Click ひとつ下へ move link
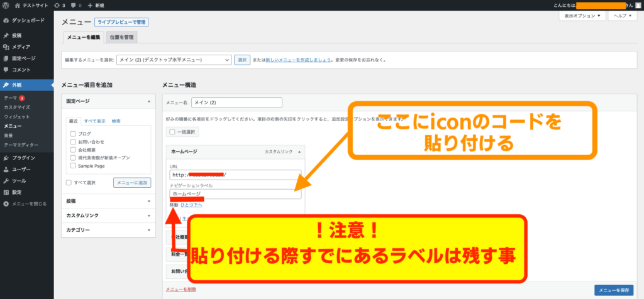644x299 pixels. point(191,205)
